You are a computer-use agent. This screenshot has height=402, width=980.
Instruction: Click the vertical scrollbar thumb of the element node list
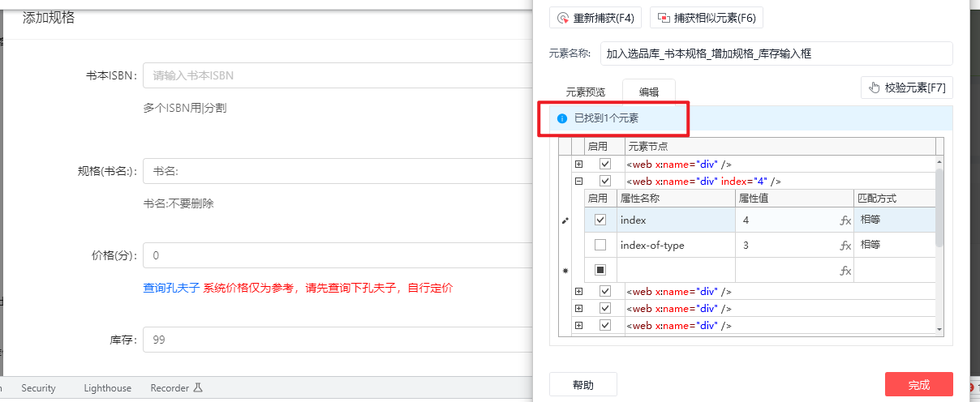(x=939, y=207)
